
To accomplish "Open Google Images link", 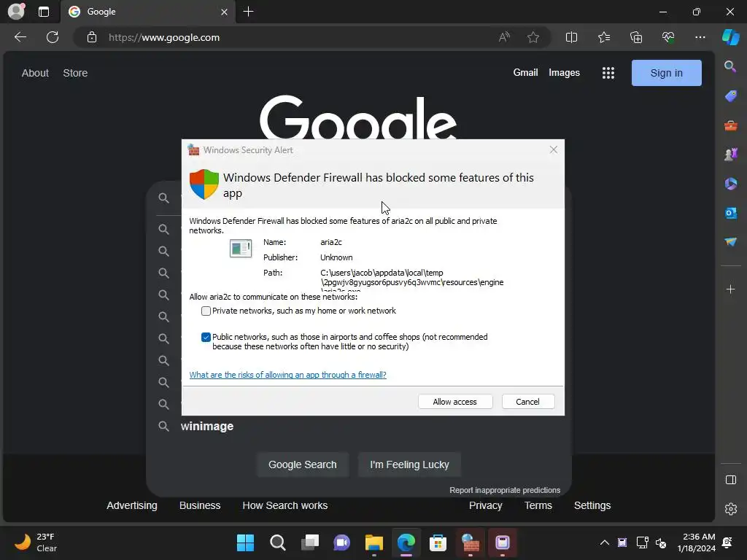I will click(564, 72).
